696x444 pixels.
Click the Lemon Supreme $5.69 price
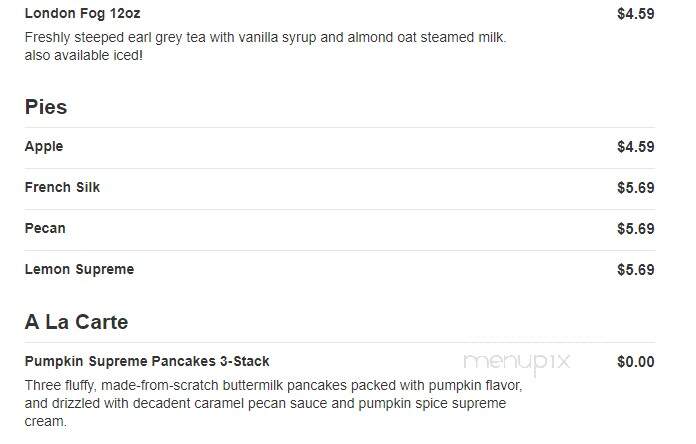[x=636, y=270]
